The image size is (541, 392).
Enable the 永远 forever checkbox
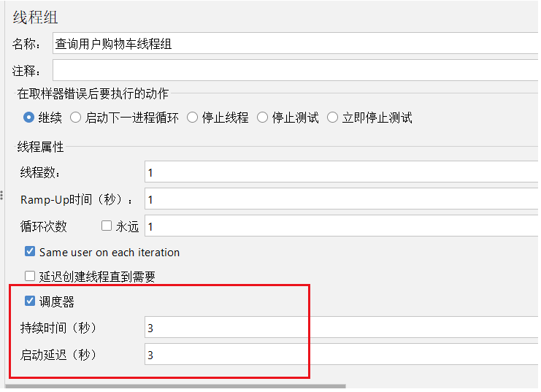pos(107,226)
